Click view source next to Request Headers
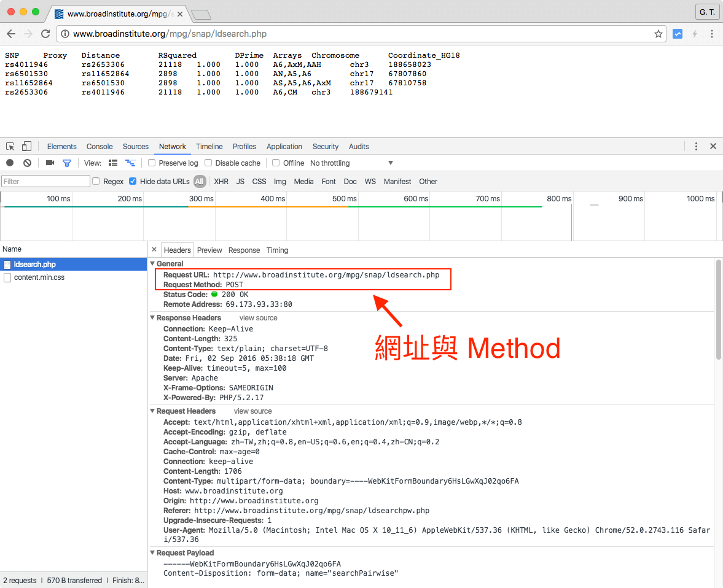723x588 pixels. tap(252, 411)
